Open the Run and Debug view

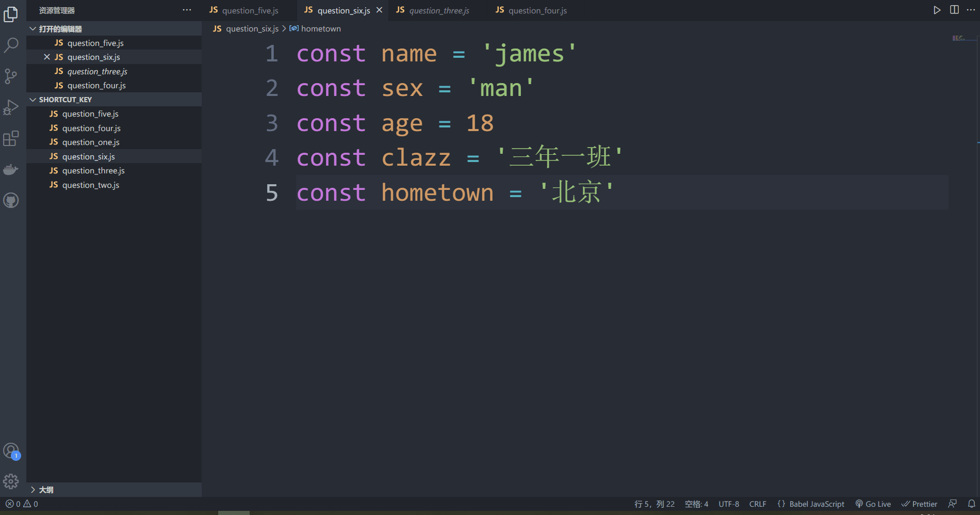11,107
